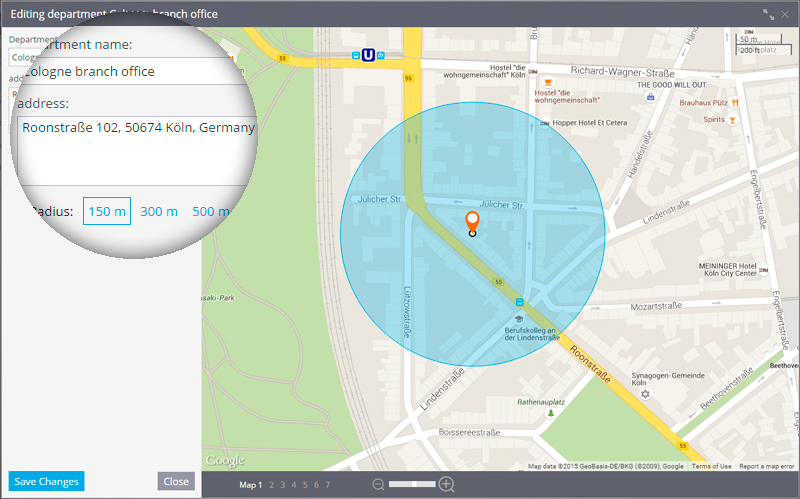
Task: Click the zoom in magnifier icon
Action: (x=446, y=484)
